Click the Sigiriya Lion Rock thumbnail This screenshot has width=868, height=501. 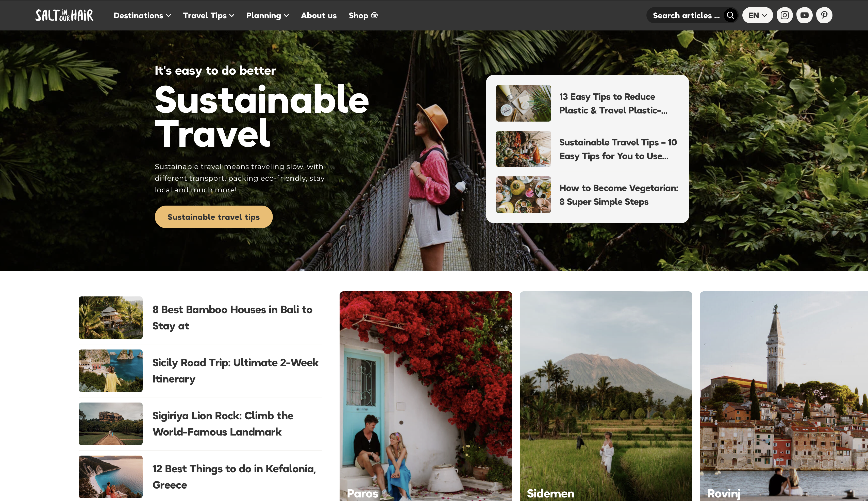tap(110, 424)
